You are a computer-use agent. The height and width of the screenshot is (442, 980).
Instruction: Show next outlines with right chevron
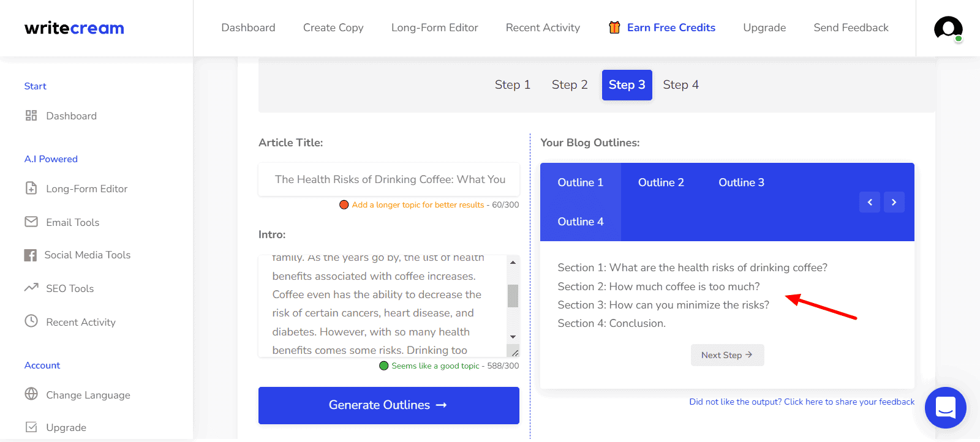tap(894, 202)
